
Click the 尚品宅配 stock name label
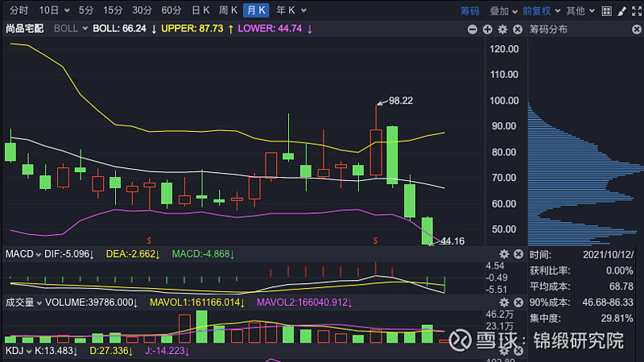pos(24,28)
